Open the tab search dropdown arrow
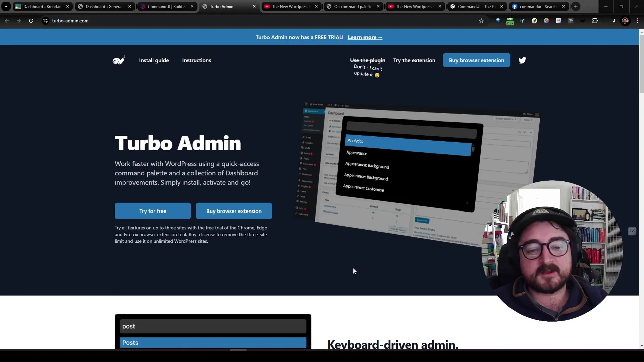 [x=6, y=6]
